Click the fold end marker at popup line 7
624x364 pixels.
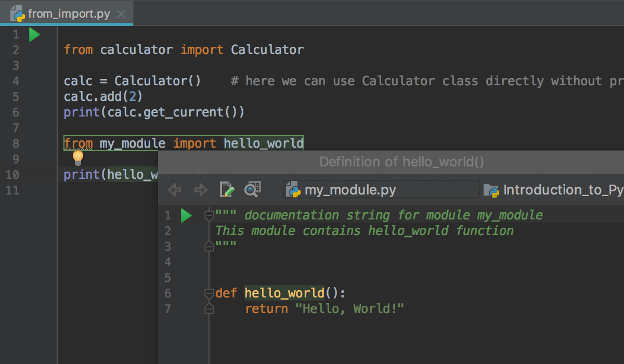209,309
